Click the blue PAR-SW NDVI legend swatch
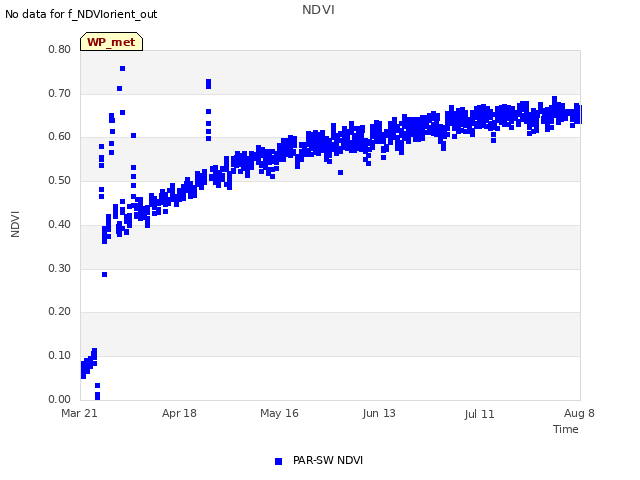The width and height of the screenshot is (640, 480). coord(278,461)
